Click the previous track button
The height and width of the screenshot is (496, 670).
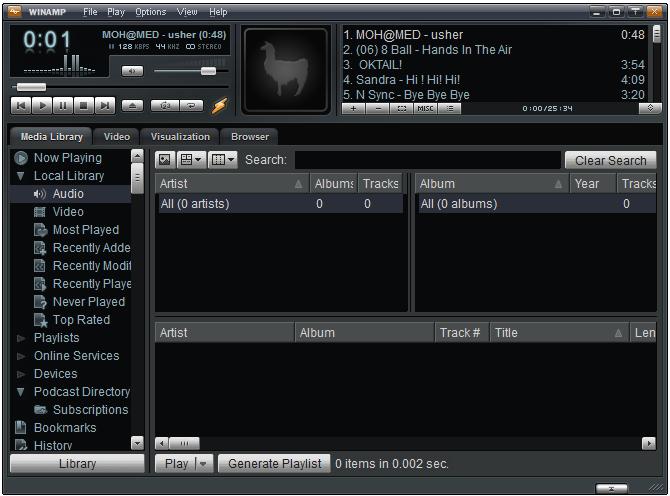21,105
